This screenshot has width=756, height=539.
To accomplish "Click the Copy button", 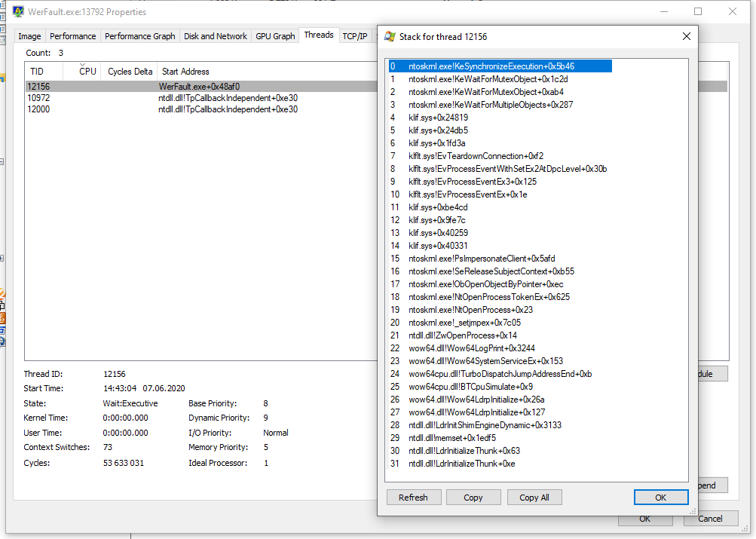I will pos(473,498).
